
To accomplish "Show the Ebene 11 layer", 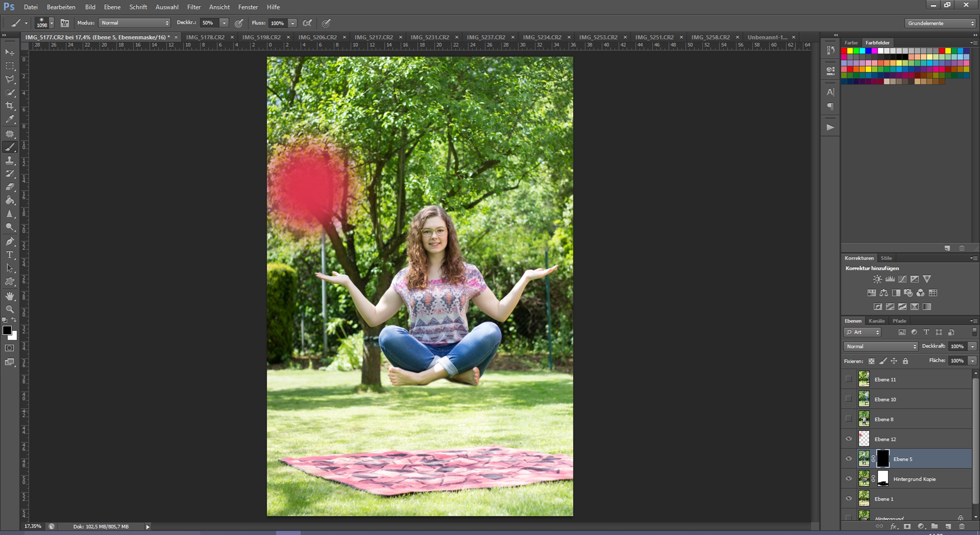I will click(849, 379).
